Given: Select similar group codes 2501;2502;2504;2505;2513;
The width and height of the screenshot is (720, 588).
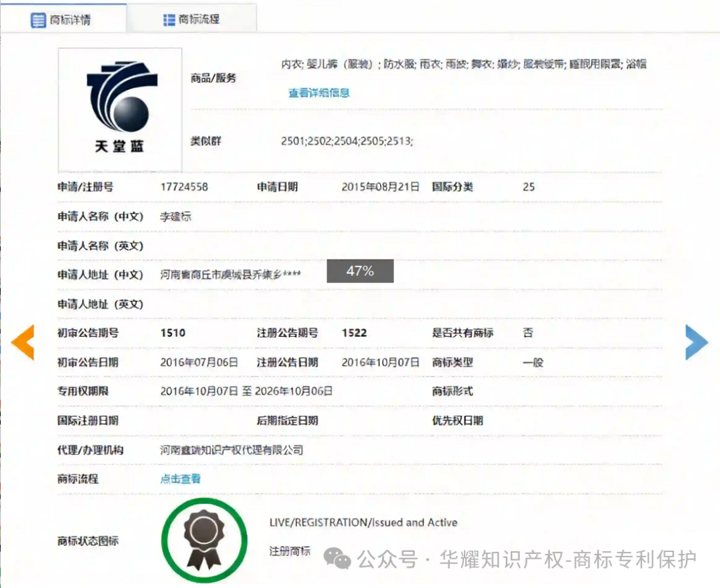Looking at the screenshot, I should pyautogui.click(x=347, y=141).
